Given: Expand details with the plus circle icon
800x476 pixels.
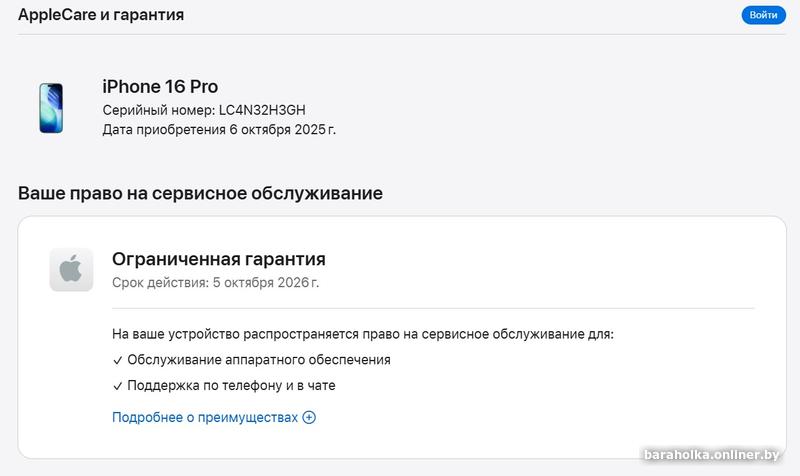Looking at the screenshot, I should point(309,417).
